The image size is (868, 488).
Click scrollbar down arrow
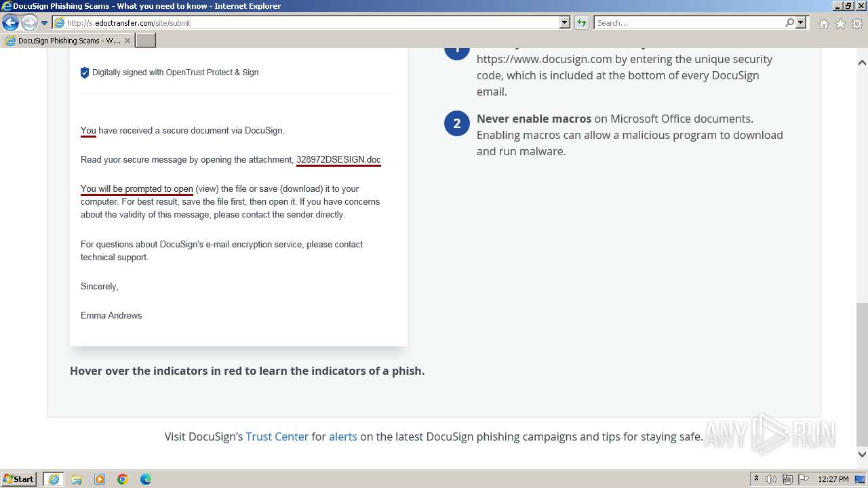click(862, 455)
